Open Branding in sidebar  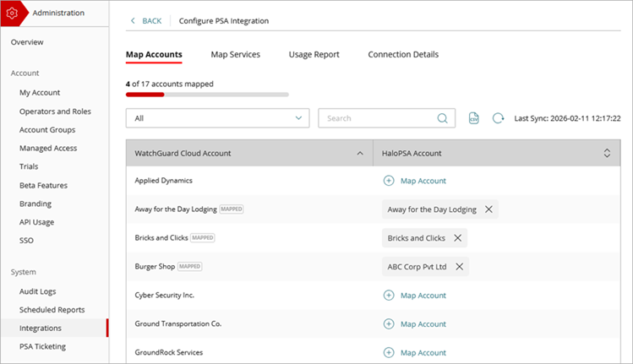click(35, 204)
